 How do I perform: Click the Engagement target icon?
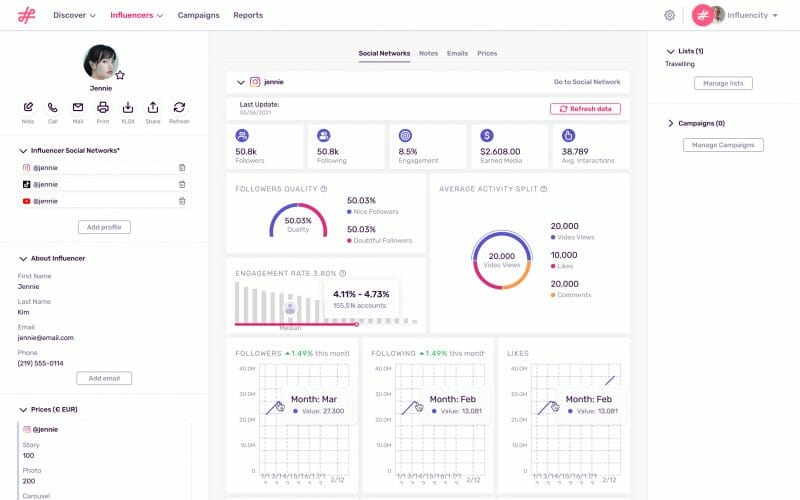(405, 136)
